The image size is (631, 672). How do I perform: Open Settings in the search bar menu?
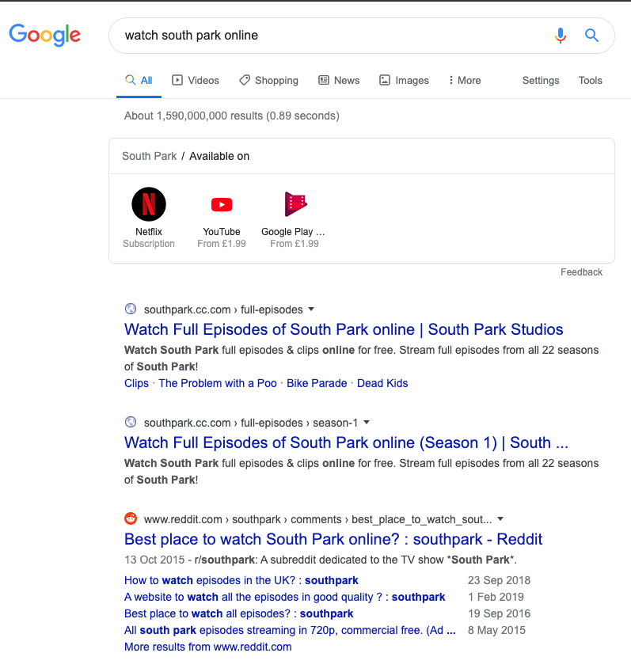[541, 81]
